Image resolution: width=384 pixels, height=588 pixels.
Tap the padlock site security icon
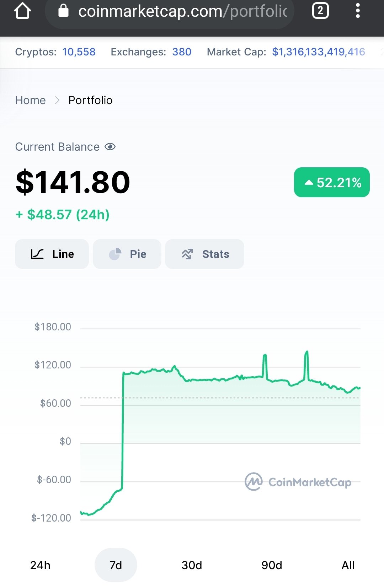63,11
